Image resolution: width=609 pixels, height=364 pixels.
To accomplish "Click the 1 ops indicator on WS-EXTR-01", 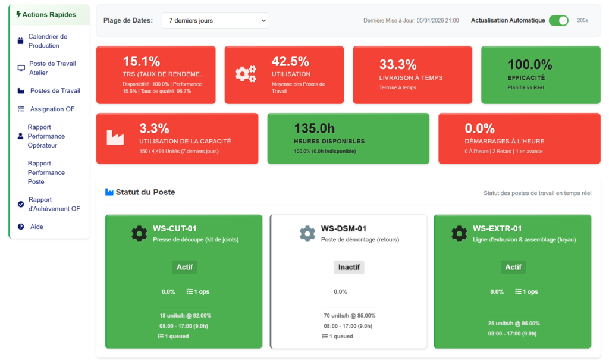I will pyautogui.click(x=526, y=291).
